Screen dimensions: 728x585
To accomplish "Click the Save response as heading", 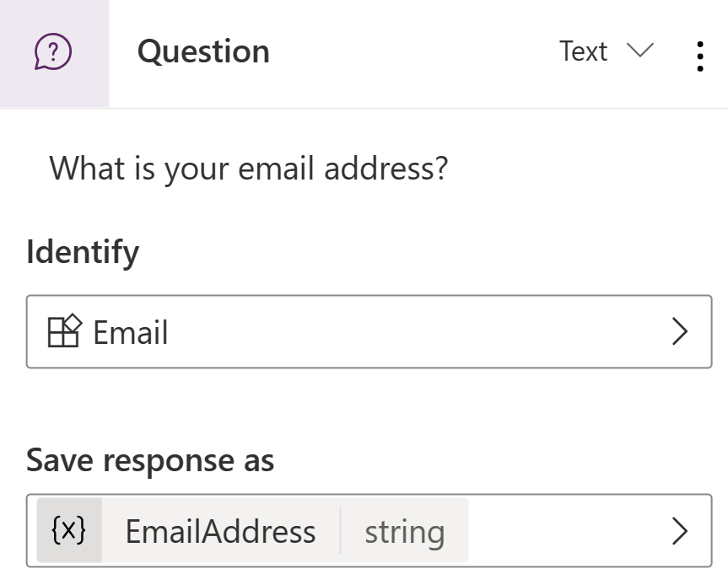I will (150, 460).
